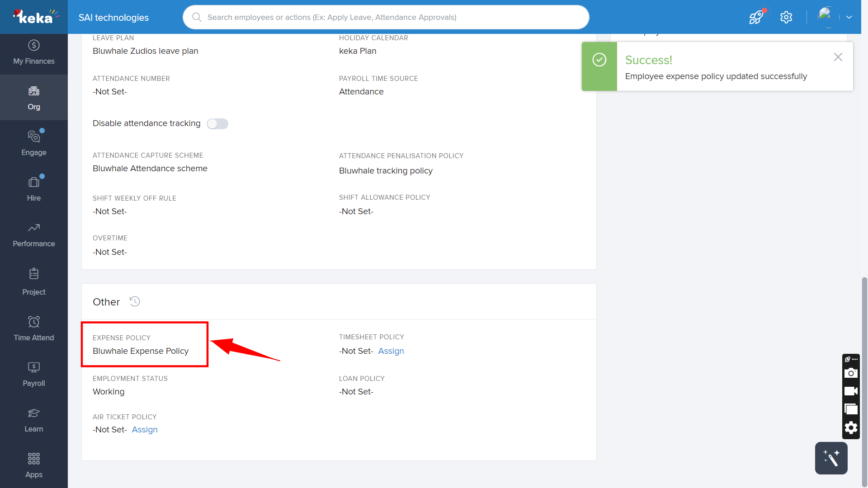Image resolution: width=868 pixels, height=488 pixels.
Task: Click the history icon beside Other
Action: point(135,301)
